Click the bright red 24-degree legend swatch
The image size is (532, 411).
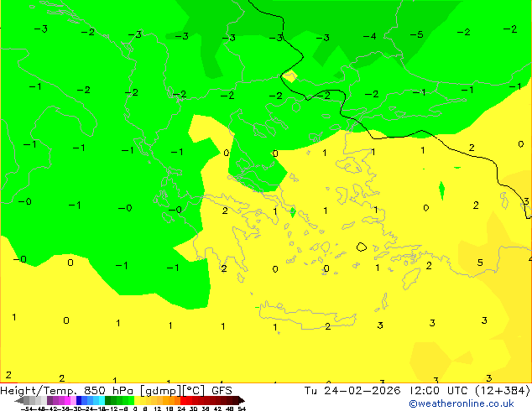pos(183,400)
